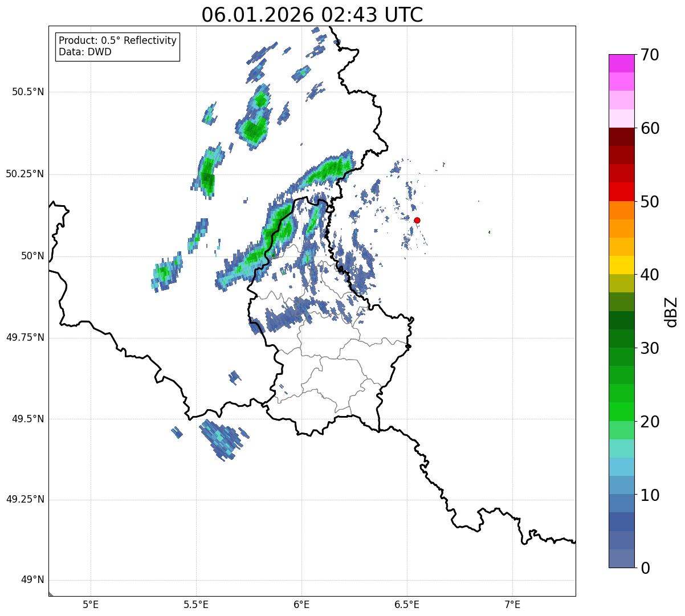Screen dimensions: 685x616
Task: Click the 50.25°N latitude label
Action: point(25,174)
